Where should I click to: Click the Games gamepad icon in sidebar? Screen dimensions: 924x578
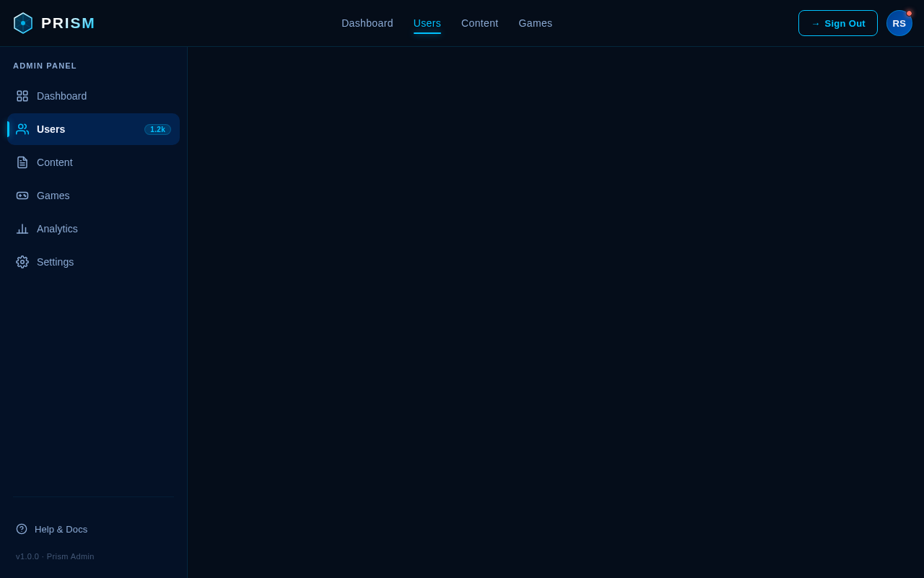(22, 196)
